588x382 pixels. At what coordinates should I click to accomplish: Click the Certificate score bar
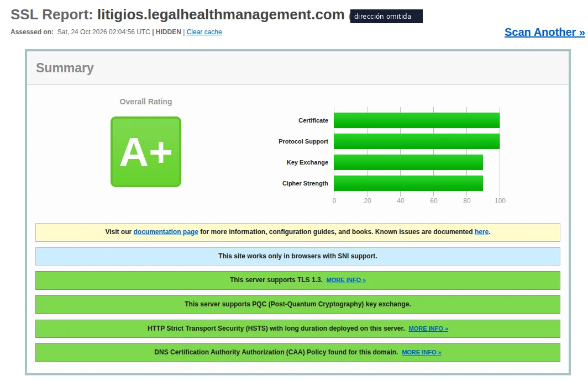(x=417, y=120)
